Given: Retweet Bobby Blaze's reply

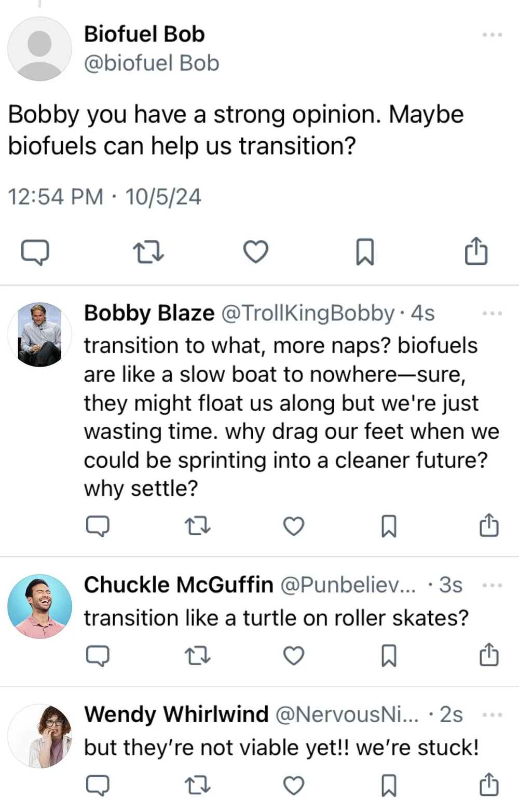Looking at the screenshot, I should point(198,526).
